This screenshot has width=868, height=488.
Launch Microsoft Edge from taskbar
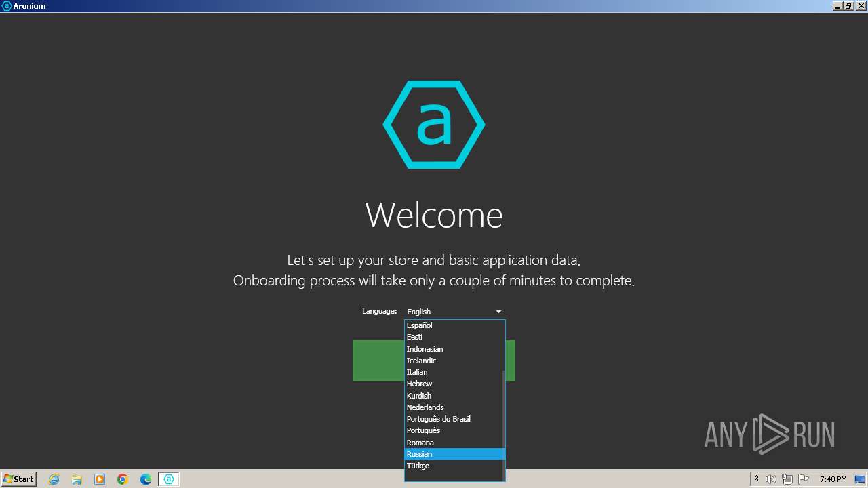146,479
